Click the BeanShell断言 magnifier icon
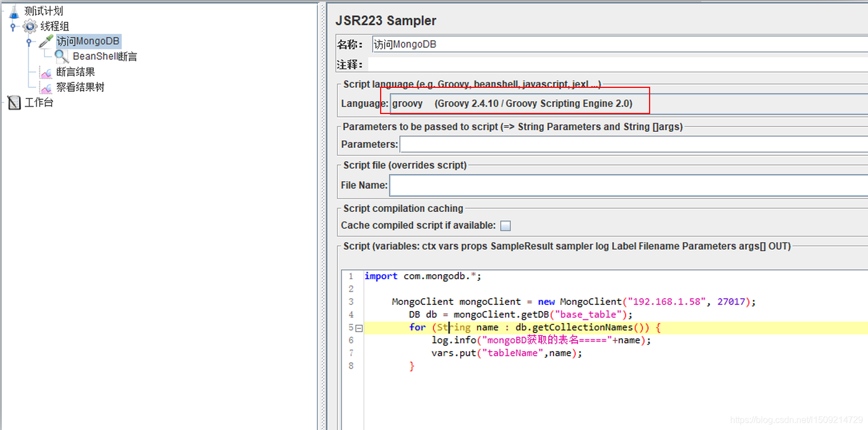Image resolution: width=868 pixels, height=430 pixels. coord(62,56)
